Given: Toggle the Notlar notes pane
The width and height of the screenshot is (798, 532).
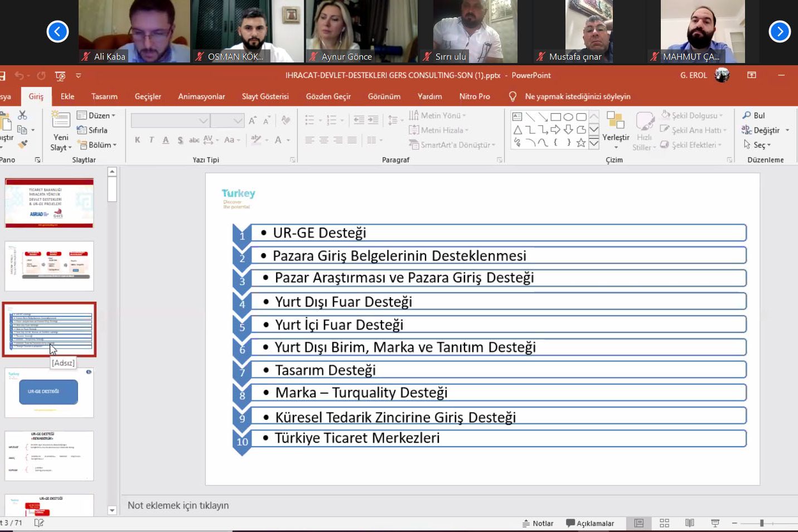Looking at the screenshot, I should point(538,523).
